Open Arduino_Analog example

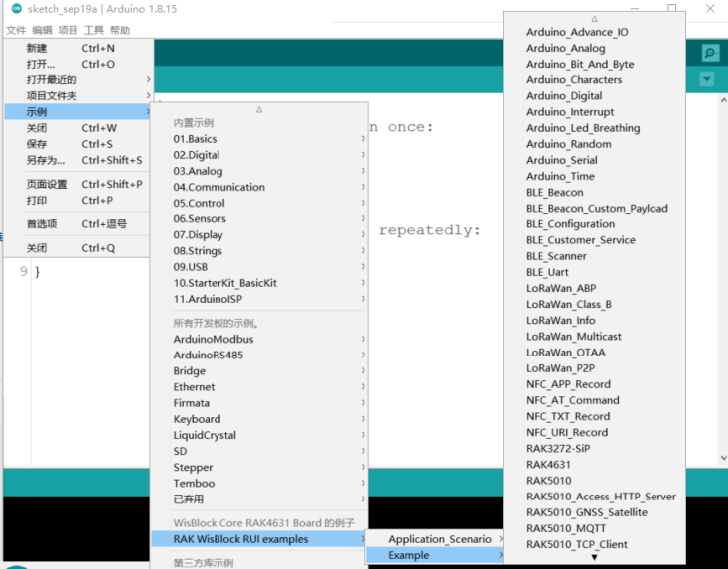pos(594,48)
